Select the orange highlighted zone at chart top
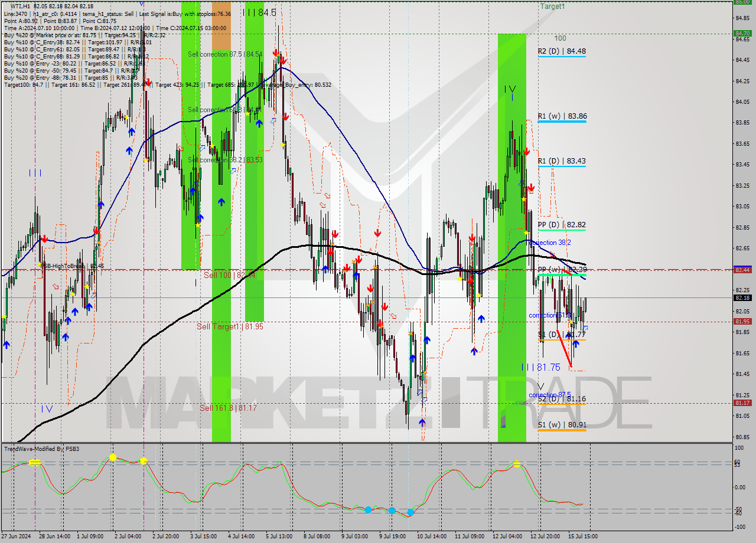Image resolution: width=756 pixels, height=543 pixels. click(x=221, y=25)
